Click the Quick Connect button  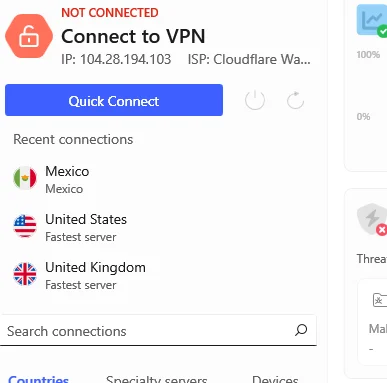(114, 100)
